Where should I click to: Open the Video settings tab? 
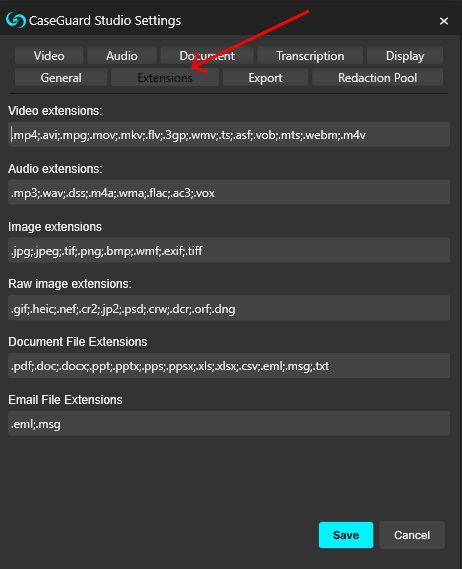pos(49,56)
